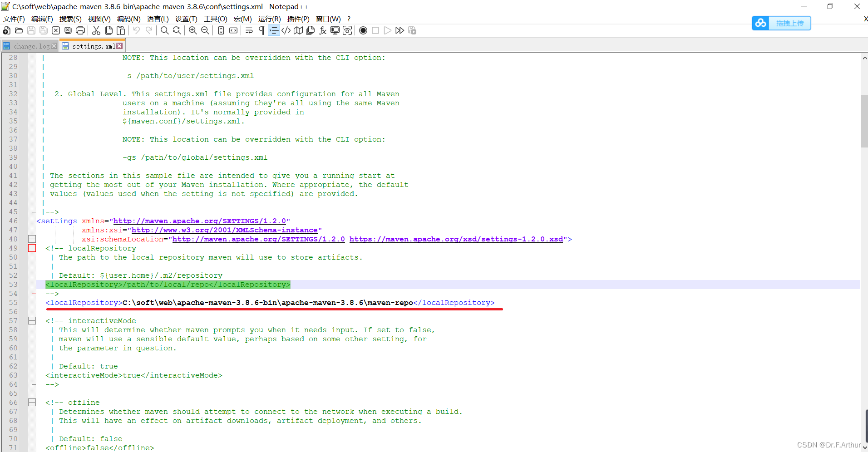Open link http://www.w3.org/2001/XMLSchema-instance
Image resolution: width=868 pixels, height=452 pixels.
[x=224, y=230]
